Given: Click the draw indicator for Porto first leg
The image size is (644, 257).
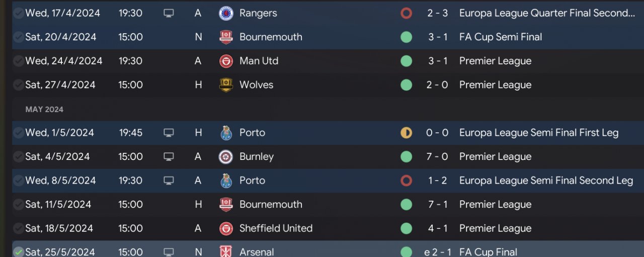Looking at the screenshot, I should (x=406, y=133).
